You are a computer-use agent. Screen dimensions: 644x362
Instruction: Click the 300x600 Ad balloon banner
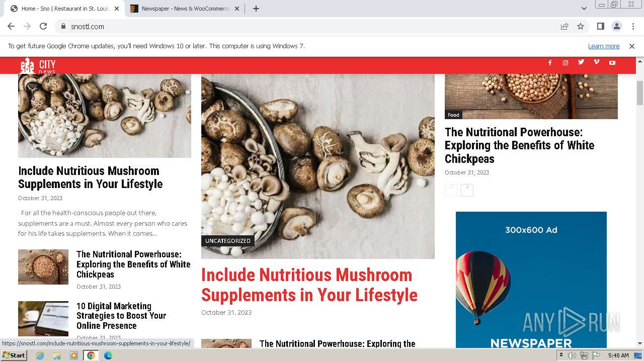(531, 280)
